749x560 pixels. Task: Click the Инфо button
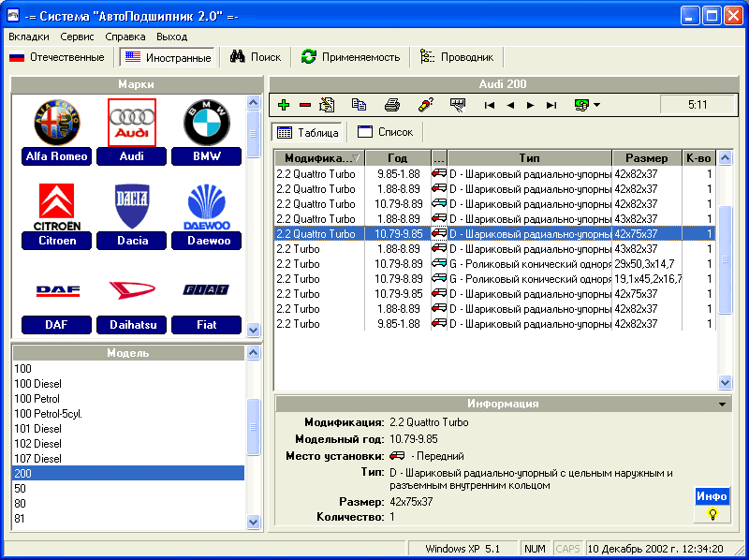pos(712,496)
